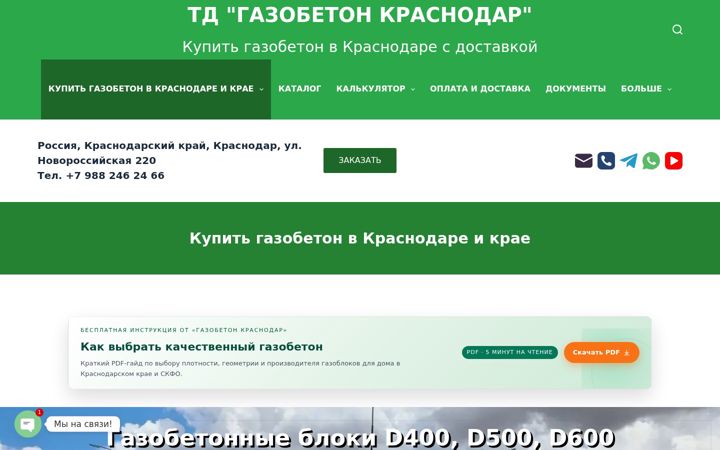Viewport: 720px width, 450px height.
Task: Click the Газобетонные блоки D400, D500, D600 hero heading
Action: coord(360,438)
